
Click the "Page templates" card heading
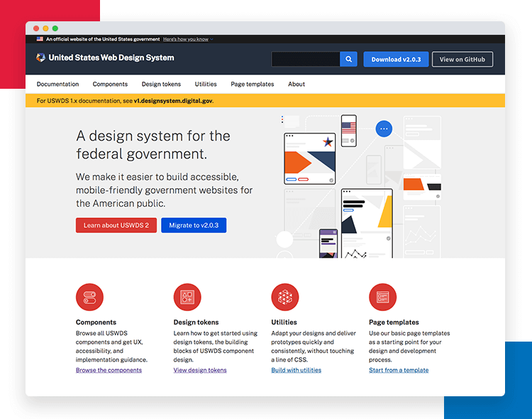pyautogui.click(x=394, y=322)
